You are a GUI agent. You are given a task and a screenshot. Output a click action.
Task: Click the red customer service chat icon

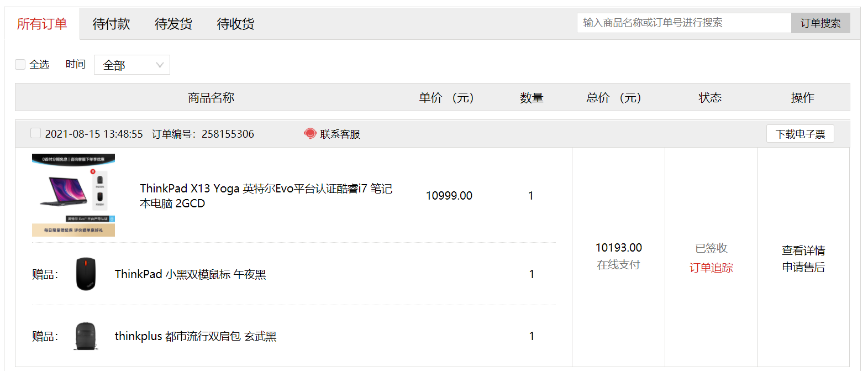(310, 134)
